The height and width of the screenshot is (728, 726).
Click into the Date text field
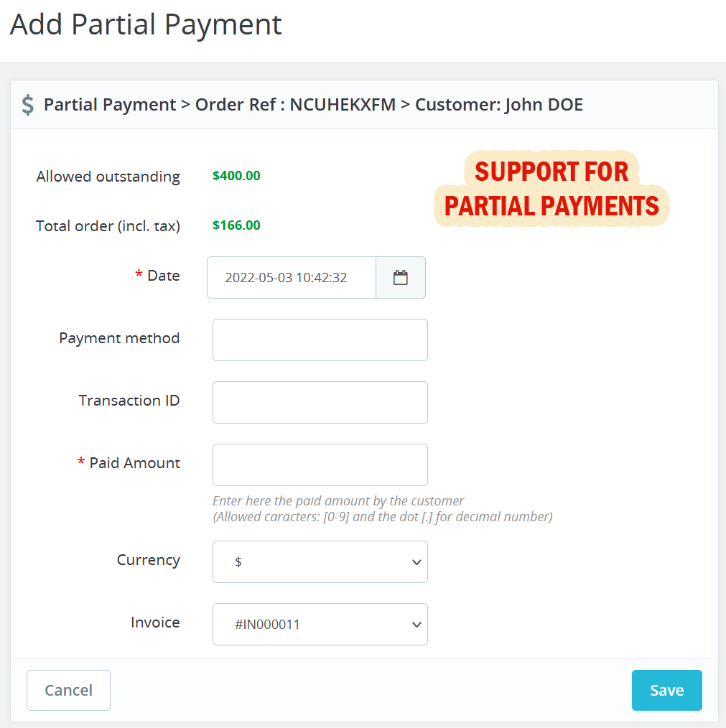[x=292, y=278]
